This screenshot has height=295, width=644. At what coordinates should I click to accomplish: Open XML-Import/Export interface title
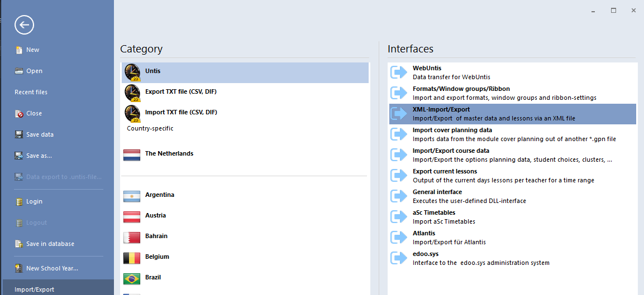pyautogui.click(x=441, y=109)
